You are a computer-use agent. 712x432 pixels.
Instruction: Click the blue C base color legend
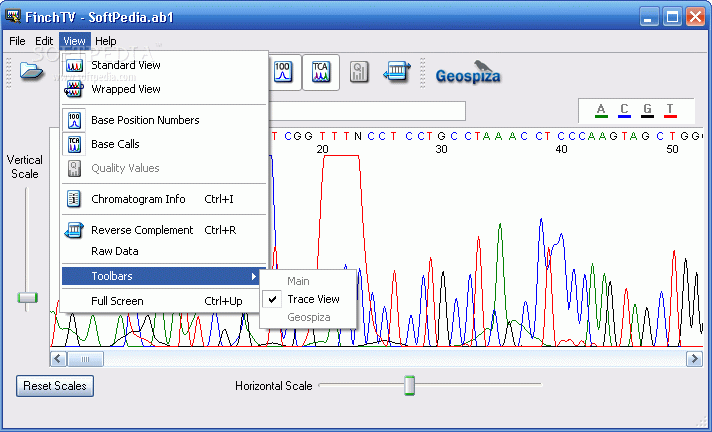(624, 110)
